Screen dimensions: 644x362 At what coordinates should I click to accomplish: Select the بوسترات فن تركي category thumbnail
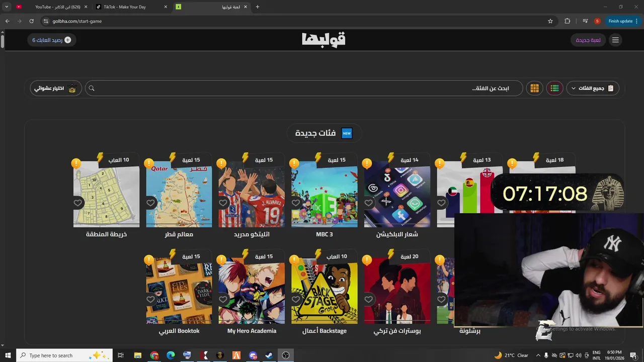tap(397, 291)
